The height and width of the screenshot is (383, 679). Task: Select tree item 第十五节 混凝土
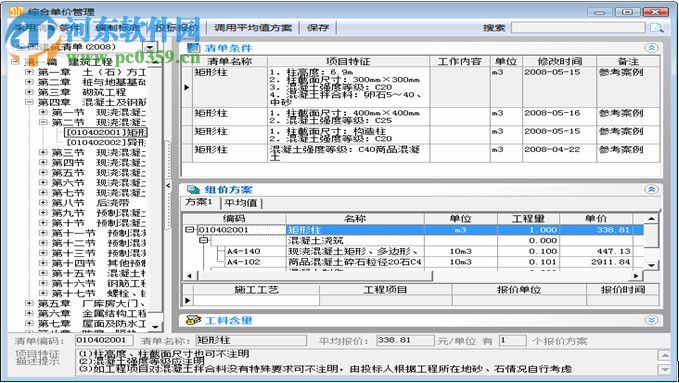click(99, 273)
